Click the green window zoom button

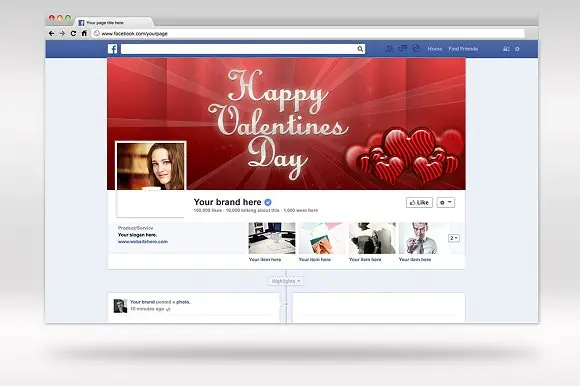coord(68,17)
